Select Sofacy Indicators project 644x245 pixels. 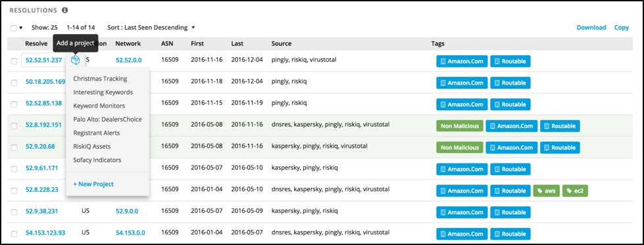[97, 160]
